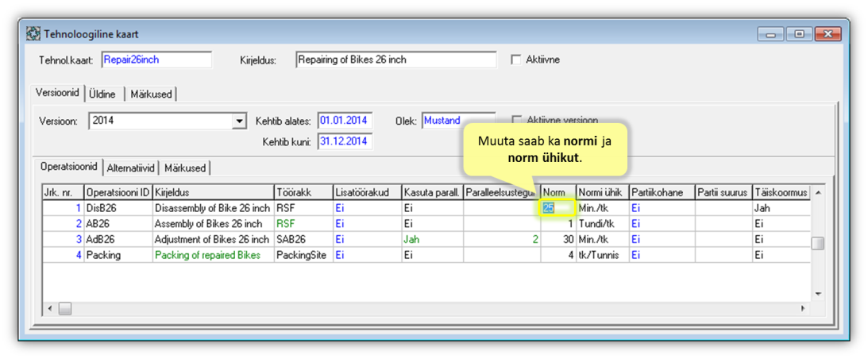The height and width of the screenshot is (359, 868).
Task: Click 'Packing of repaired Bikes' cell
Action: (213, 256)
